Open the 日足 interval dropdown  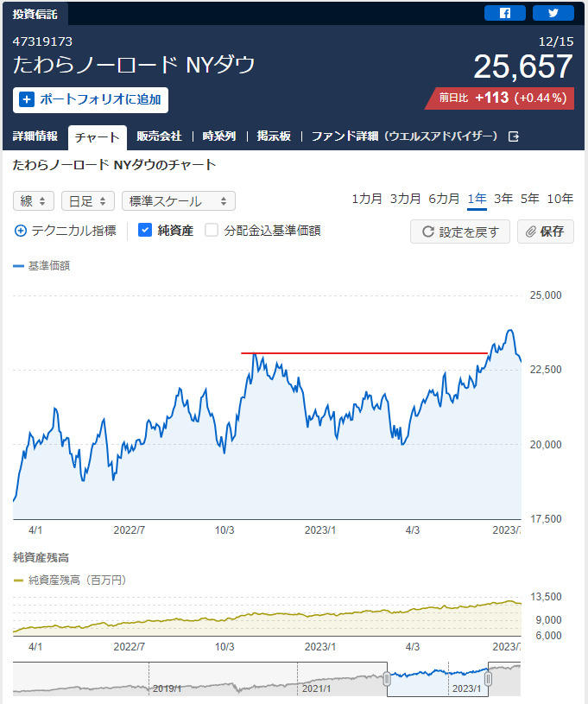(x=87, y=200)
